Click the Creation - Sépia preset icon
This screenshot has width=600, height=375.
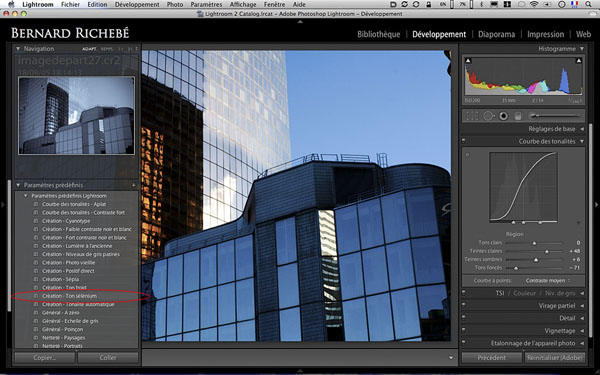coord(36,279)
